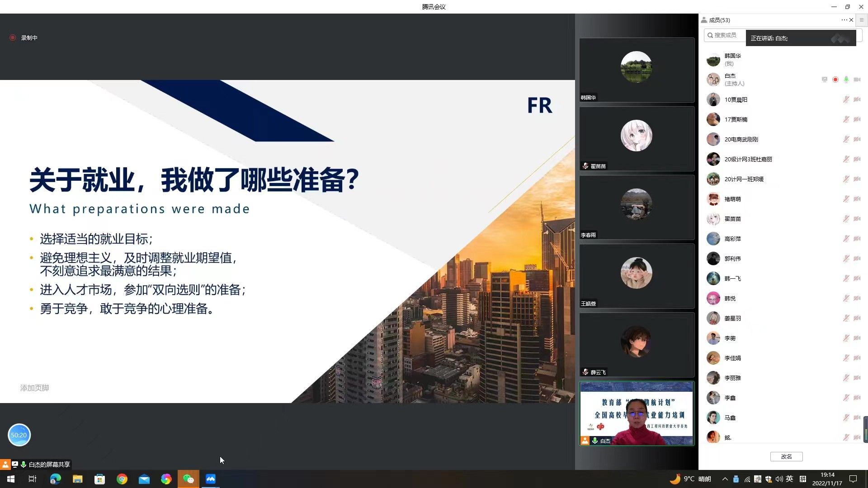This screenshot has width=868, height=488.
Task: Open Microsoft Edge from the taskbar
Action: click(x=55, y=479)
